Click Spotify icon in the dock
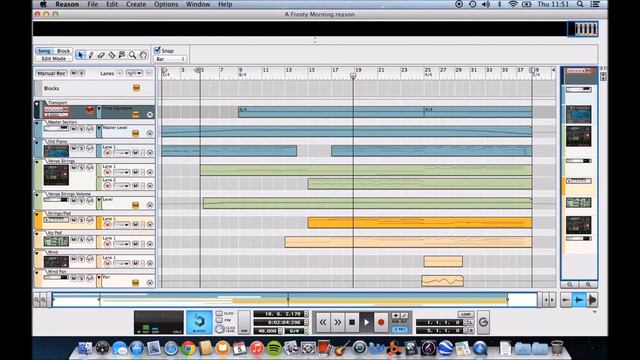Viewport: 640px width, 360px height. (274, 348)
